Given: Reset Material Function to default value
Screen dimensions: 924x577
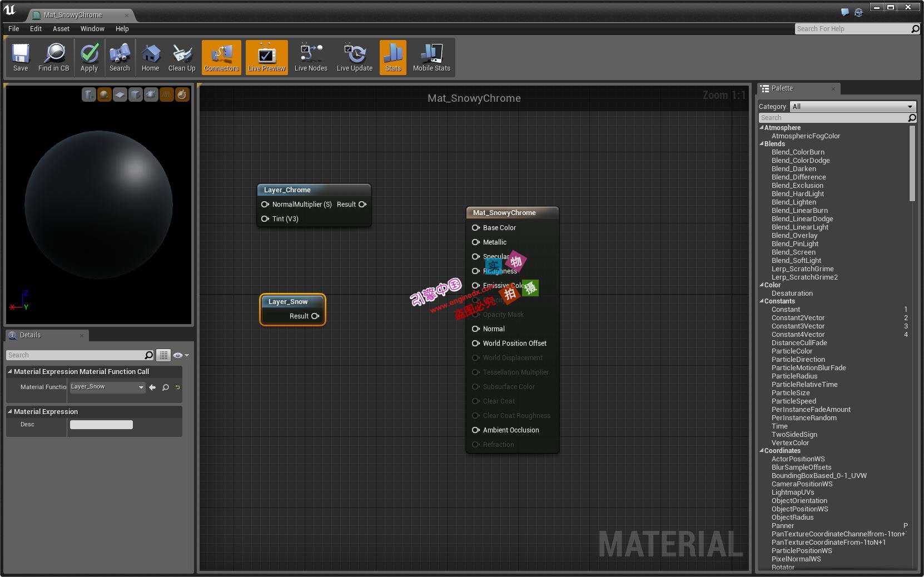Looking at the screenshot, I should tap(178, 387).
